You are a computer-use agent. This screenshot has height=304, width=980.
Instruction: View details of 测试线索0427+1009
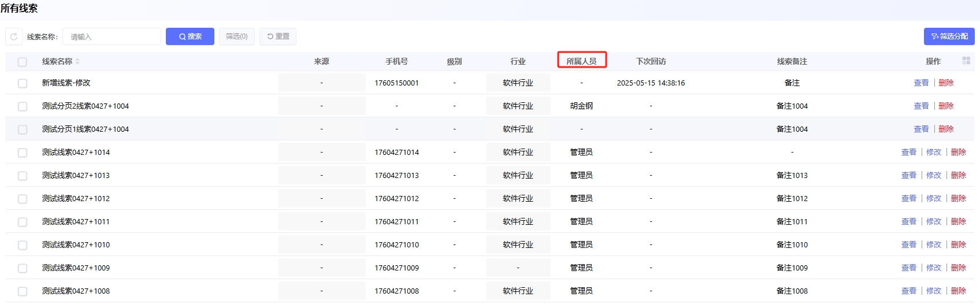point(909,268)
